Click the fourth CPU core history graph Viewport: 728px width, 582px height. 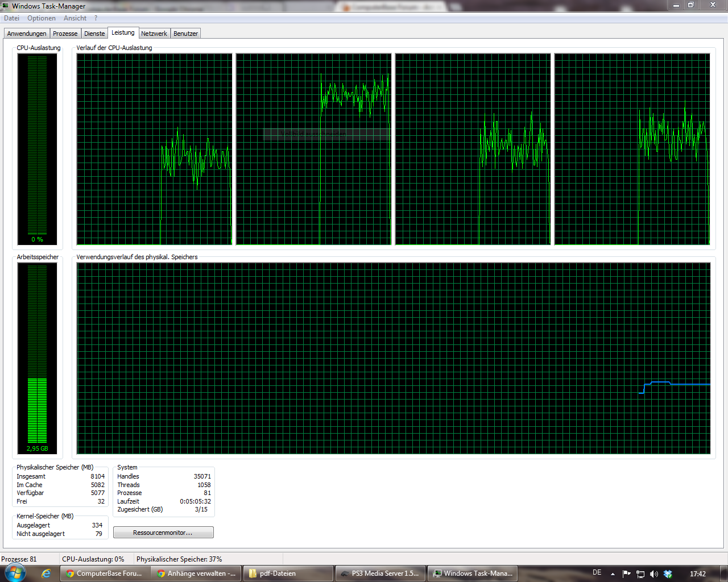632,149
